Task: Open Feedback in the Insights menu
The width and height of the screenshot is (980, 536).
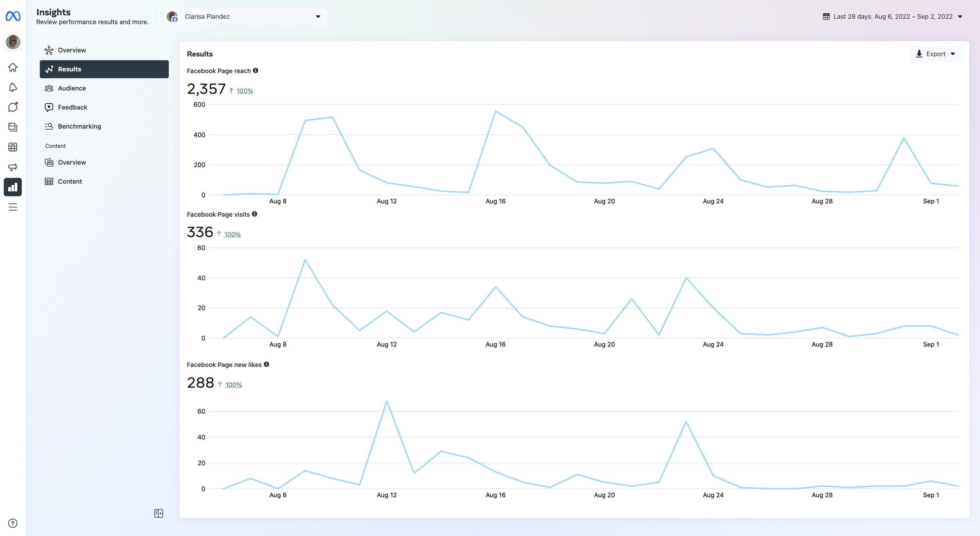Action: [72, 107]
